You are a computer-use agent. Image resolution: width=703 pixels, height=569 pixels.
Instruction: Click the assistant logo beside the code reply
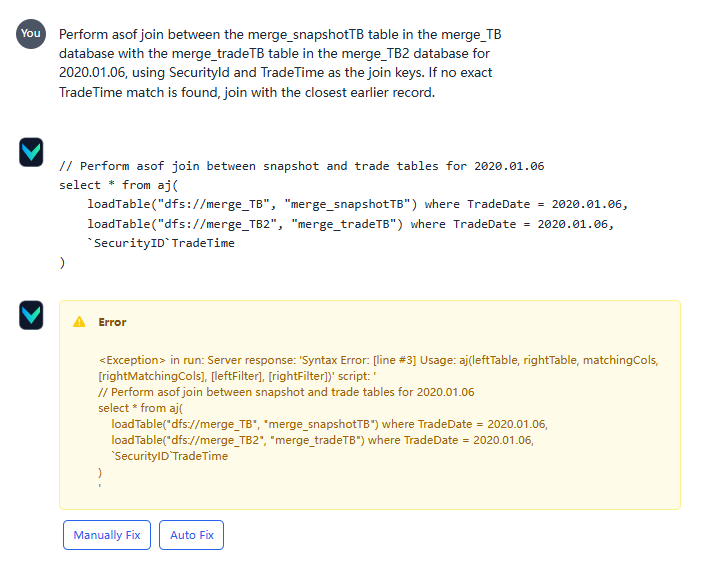click(31, 152)
